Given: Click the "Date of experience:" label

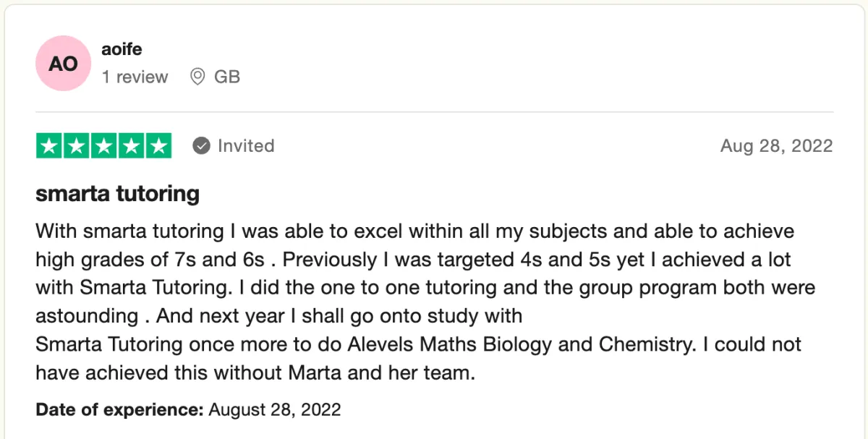Looking at the screenshot, I should point(119,410).
